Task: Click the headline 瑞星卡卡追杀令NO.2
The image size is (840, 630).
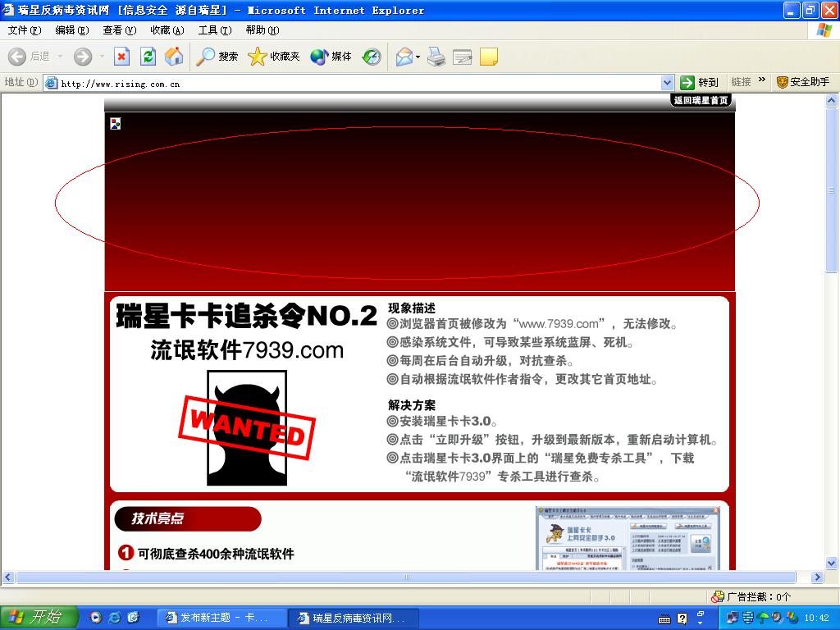Action: pos(246,316)
